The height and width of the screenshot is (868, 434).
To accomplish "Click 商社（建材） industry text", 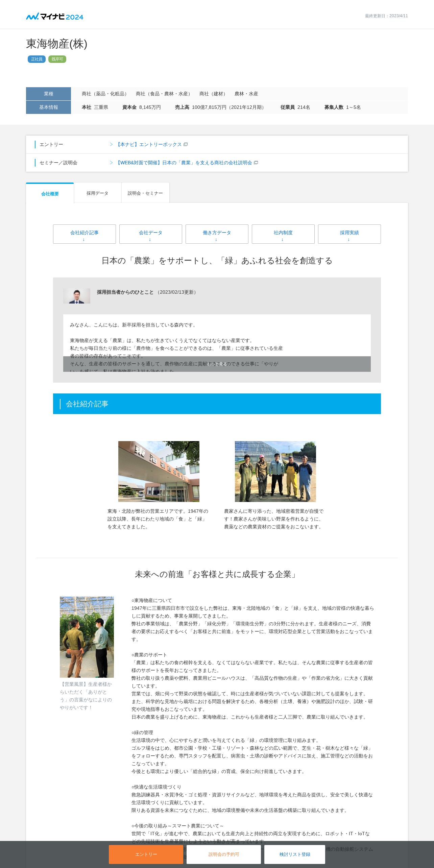I will (214, 94).
